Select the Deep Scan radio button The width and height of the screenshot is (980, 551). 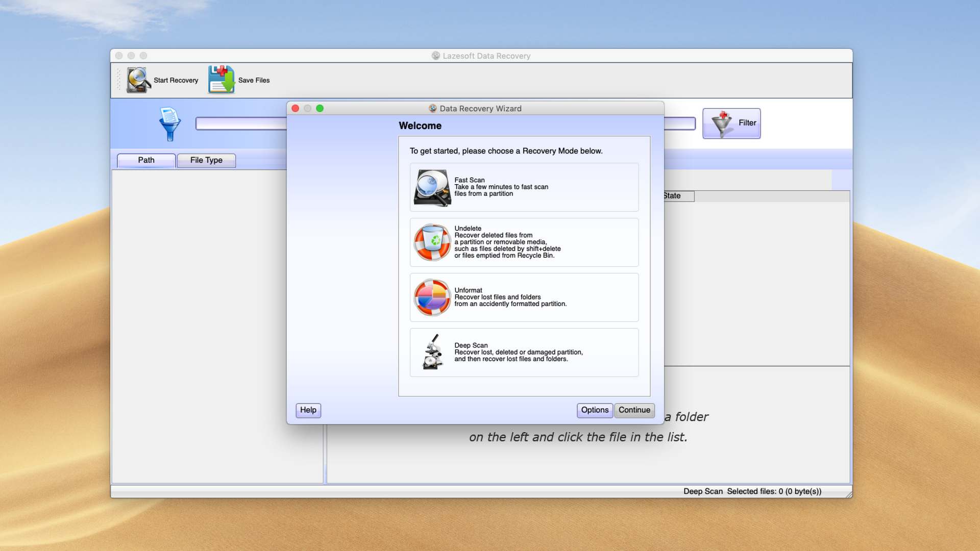click(524, 352)
